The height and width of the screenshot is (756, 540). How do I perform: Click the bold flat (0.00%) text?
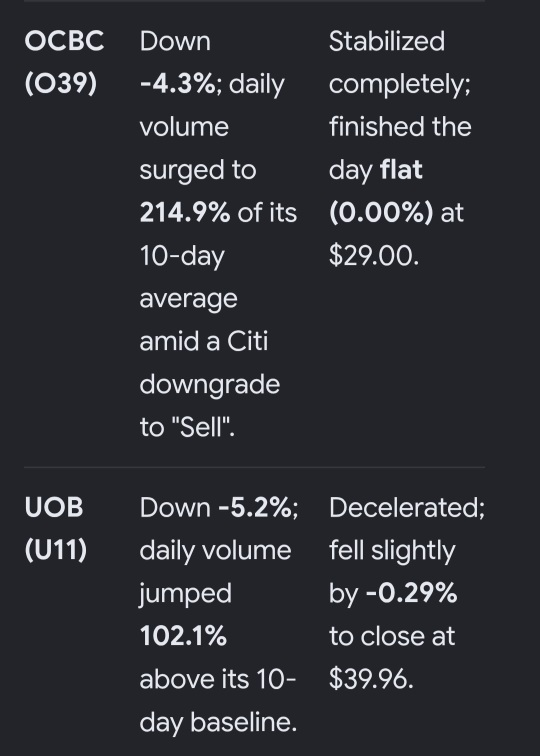pyautogui.click(x=381, y=191)
